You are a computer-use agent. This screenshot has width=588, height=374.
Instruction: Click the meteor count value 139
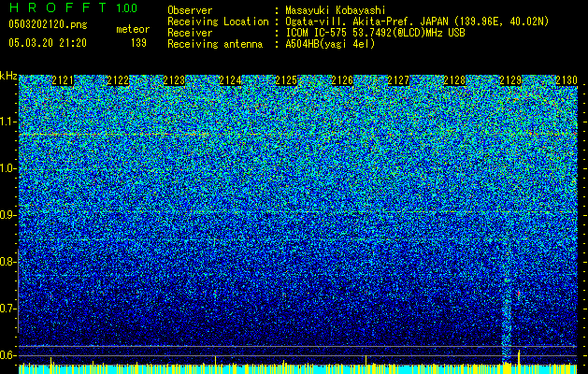[x=138, y=43]
